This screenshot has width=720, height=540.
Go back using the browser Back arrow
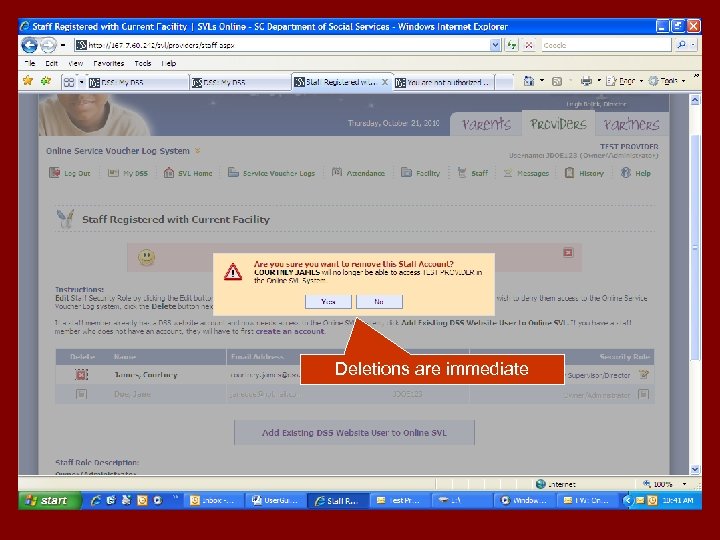click(30, 45)
